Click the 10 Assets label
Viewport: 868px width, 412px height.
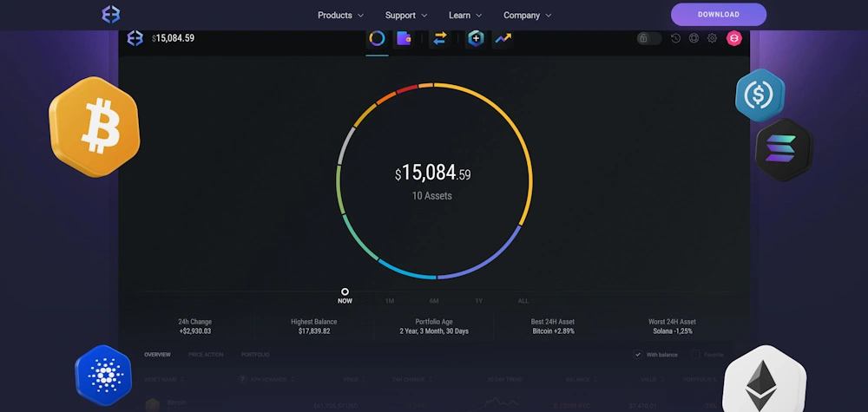tap(431, 196)
